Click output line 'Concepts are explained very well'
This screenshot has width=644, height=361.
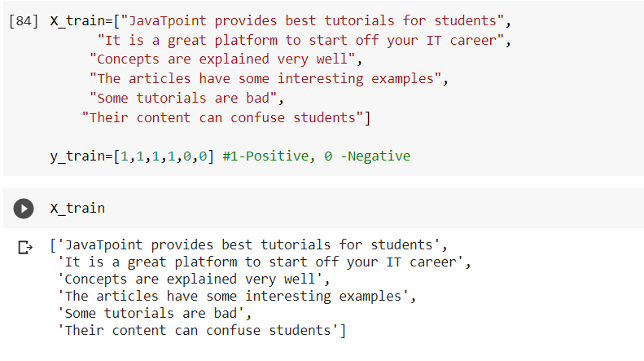coord(194,280)
